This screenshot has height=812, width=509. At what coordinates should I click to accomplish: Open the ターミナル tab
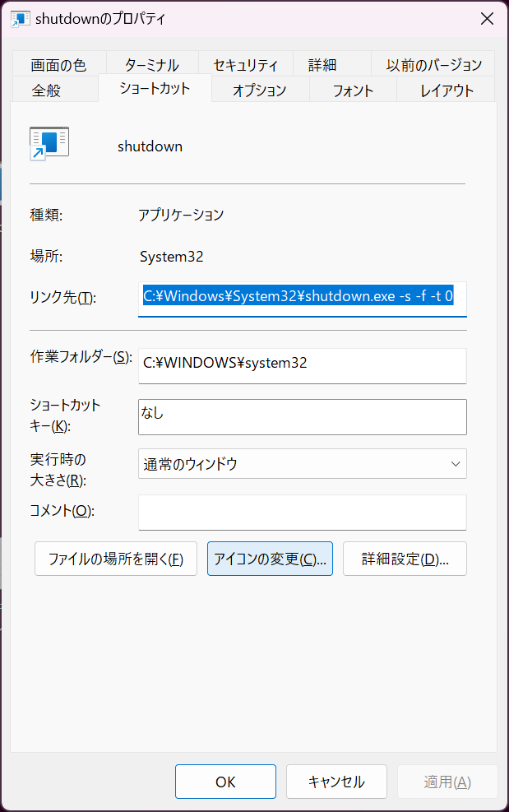152,63
